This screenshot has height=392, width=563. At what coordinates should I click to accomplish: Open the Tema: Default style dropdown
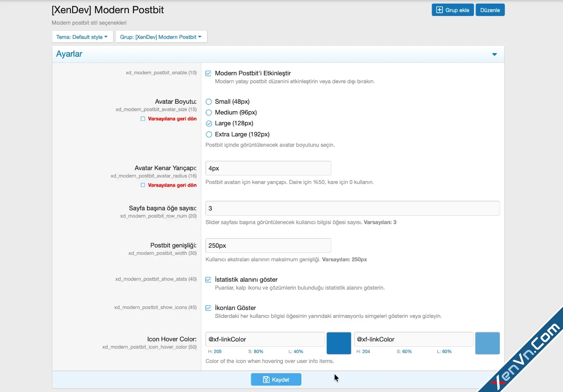[82, 37]
